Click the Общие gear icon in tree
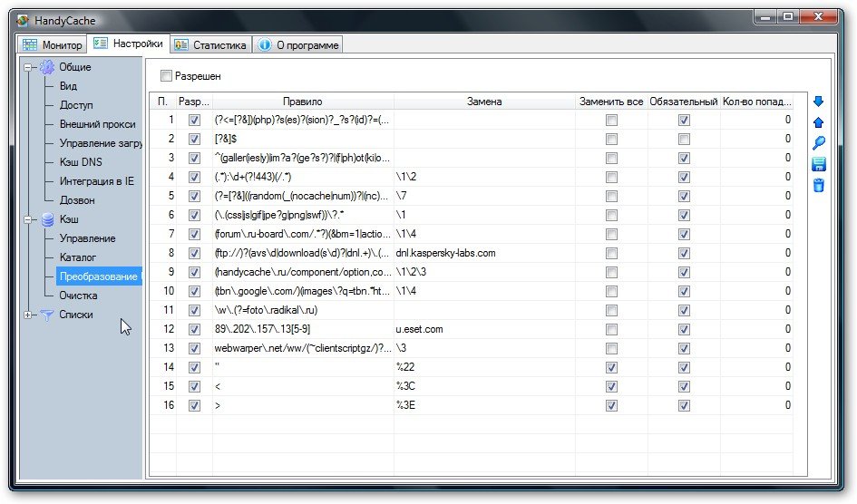Image resolution: width=857 pixels, height=504 pixels. [47, 67]
